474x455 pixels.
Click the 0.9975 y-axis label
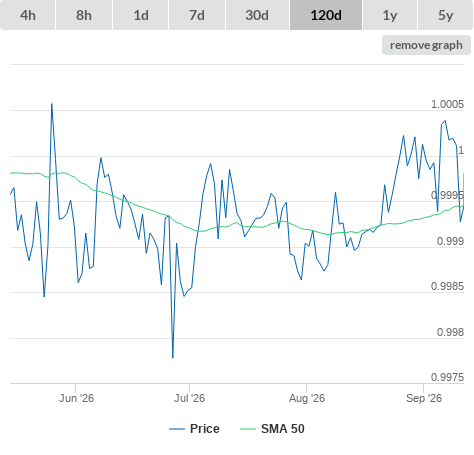tap(447, 377)
